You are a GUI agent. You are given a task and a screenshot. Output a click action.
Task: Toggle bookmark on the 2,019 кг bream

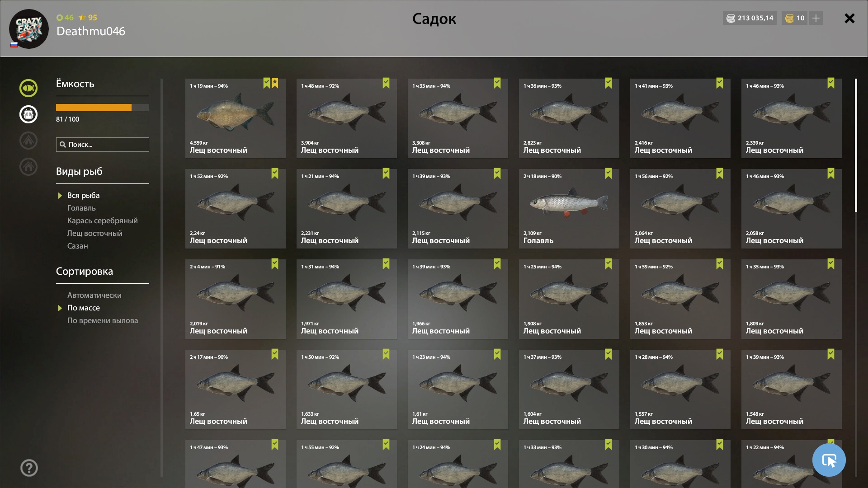tap(275, 264)
